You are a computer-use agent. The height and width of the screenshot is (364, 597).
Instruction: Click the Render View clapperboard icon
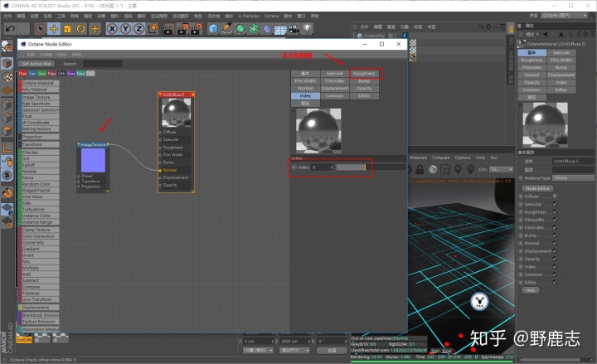(x=168, y=28)
